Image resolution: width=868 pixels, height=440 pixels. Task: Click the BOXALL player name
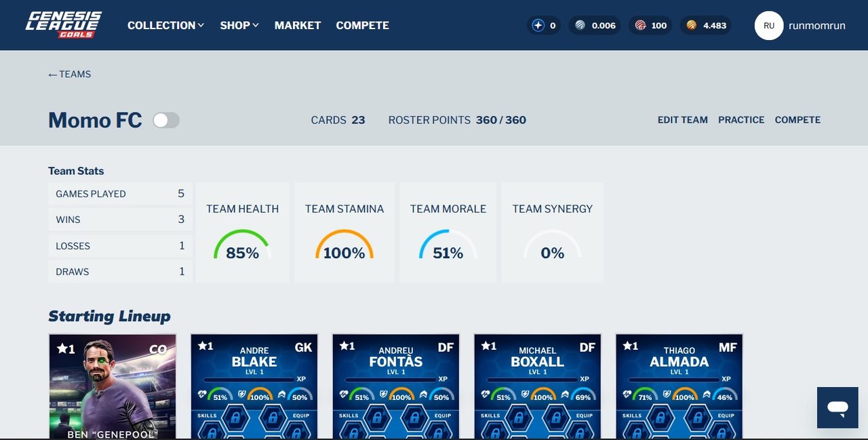pos(538,361)
